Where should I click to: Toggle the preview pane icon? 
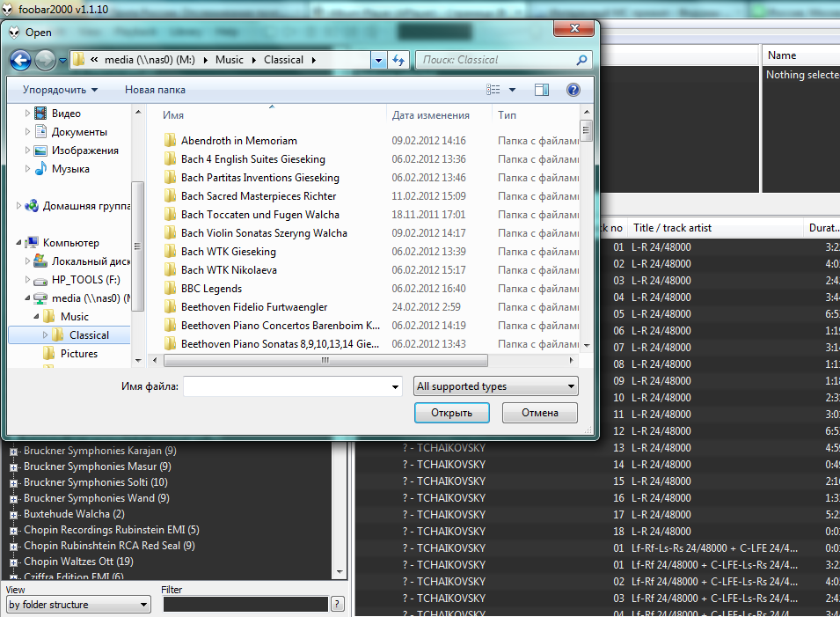[x=542, y=90]
